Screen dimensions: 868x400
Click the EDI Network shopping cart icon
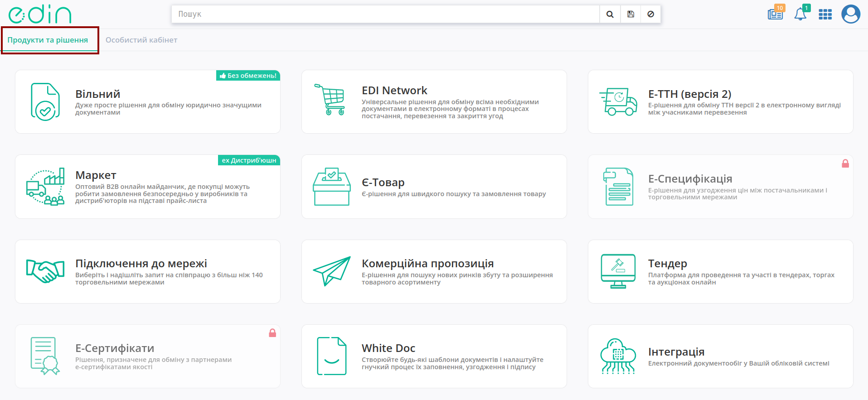coord(330,100)
